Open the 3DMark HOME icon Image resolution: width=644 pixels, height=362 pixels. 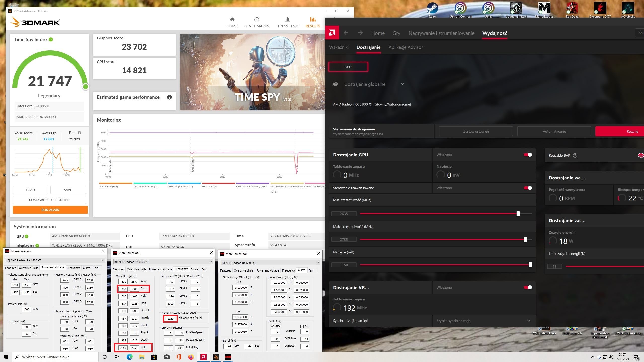[x=232, y=20]
